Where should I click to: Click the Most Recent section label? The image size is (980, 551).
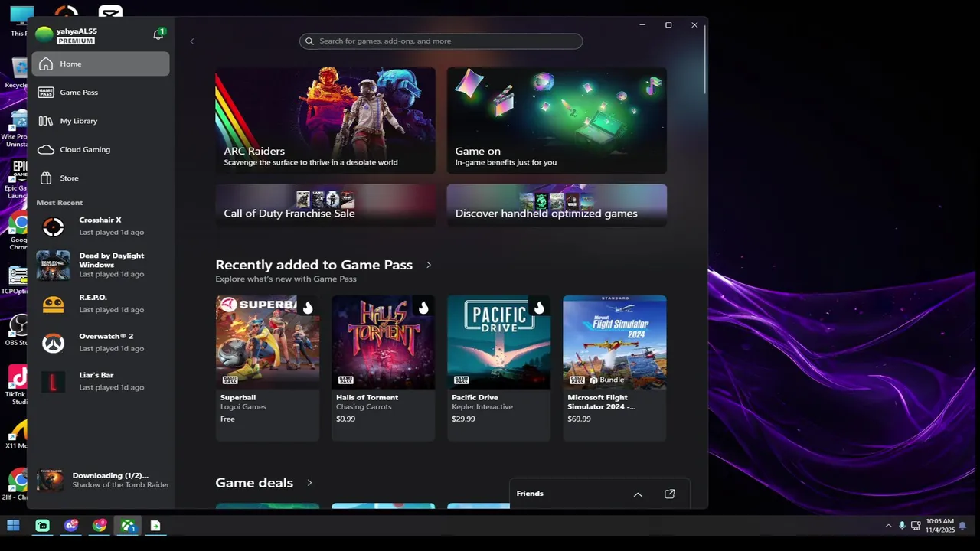click(x=60, y=203)
